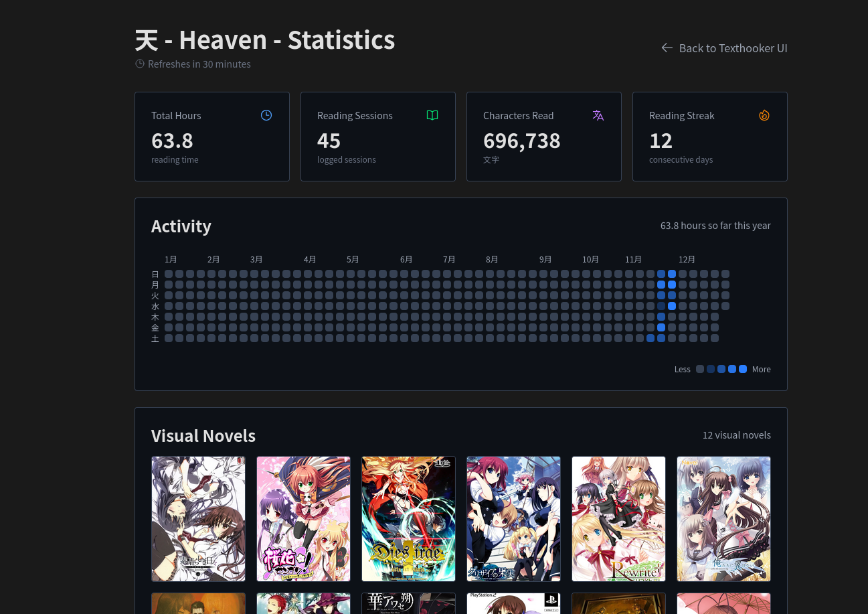Click the Refreshes in 30 minutes text
This screenshot has height=614, width=868.
coord(199,64)
